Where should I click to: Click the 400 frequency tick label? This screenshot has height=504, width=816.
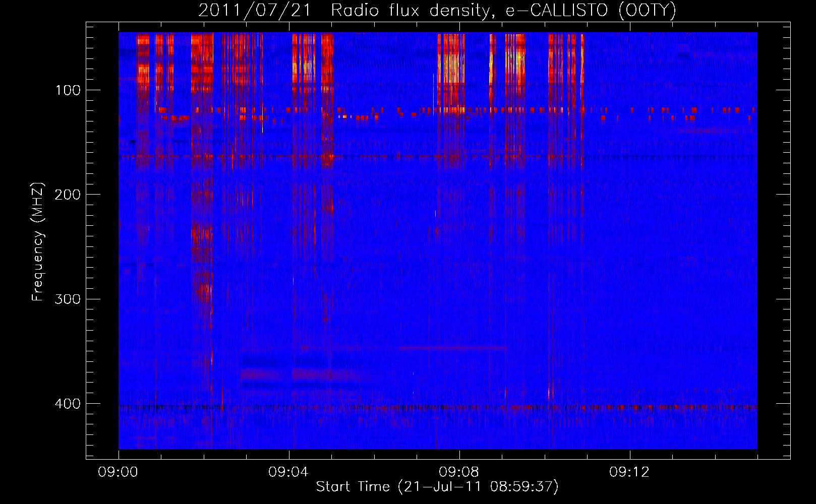click(x=68, y=404)
